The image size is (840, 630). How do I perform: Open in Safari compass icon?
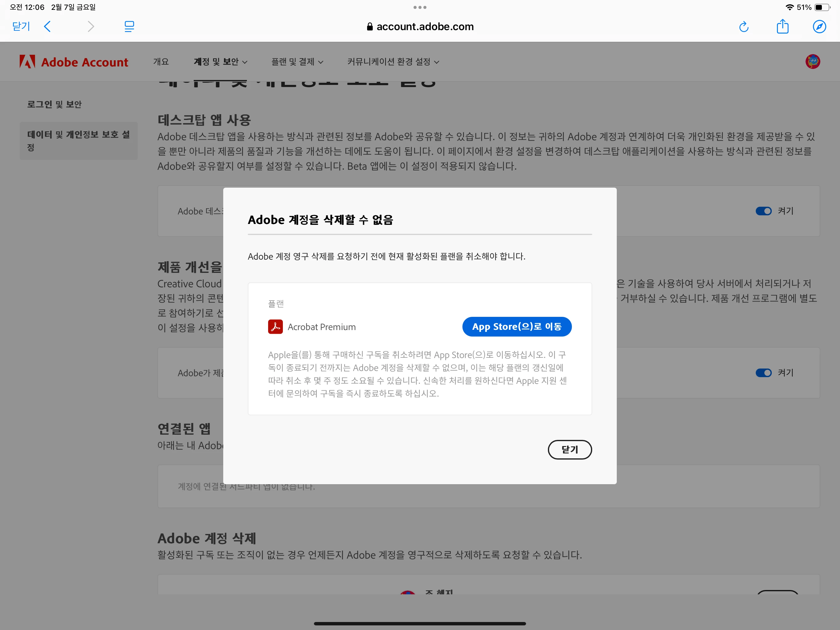pyautogui.click(x=819, y=26)
